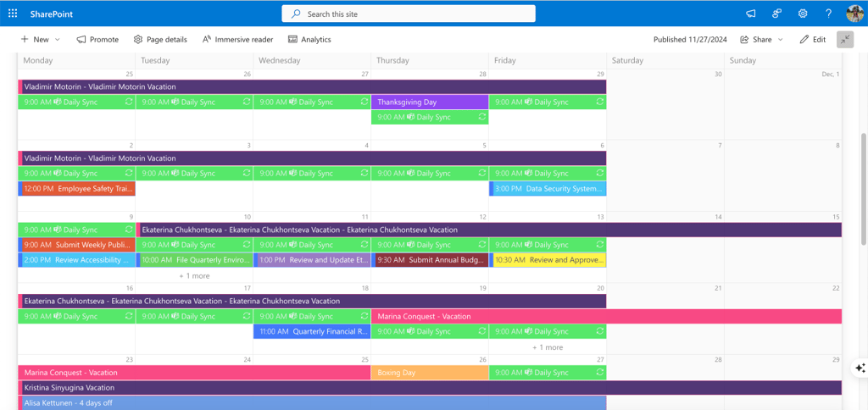This screenshot has width=868, height=410.
Task: Open Ekaterina Chukhontseva Vacation bar, week of 16th
Action: tap(312, 301)
